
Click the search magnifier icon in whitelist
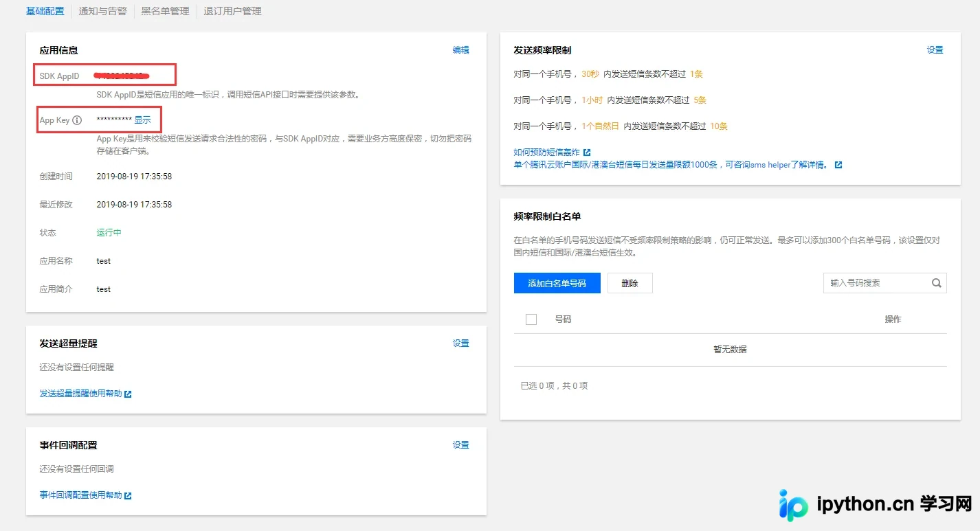pos(936,283)
